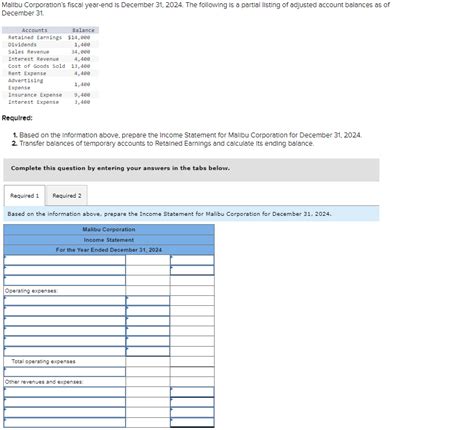Open the account cell directly below 'Total operating expenses'
474x430 pixels.
[65, 372]
